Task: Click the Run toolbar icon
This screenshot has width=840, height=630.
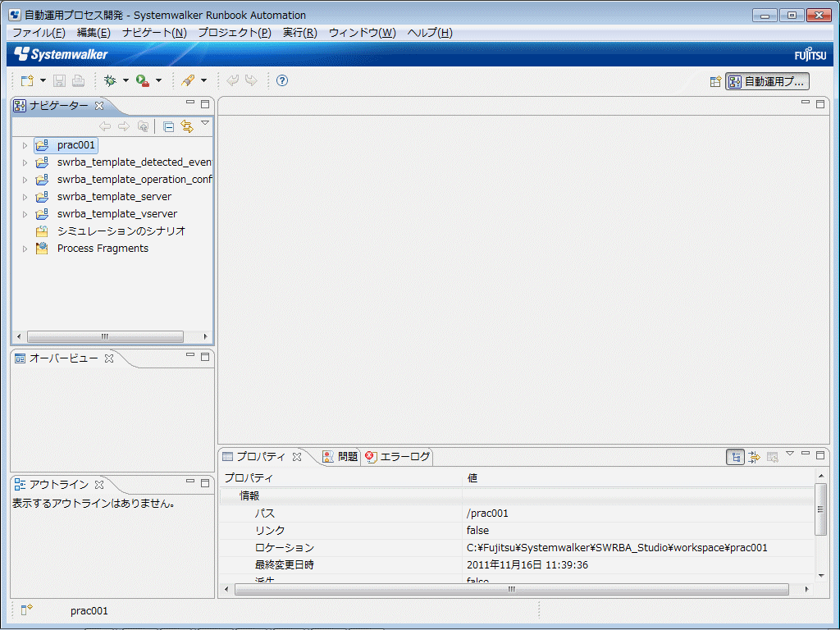Action: pos(143,81)
